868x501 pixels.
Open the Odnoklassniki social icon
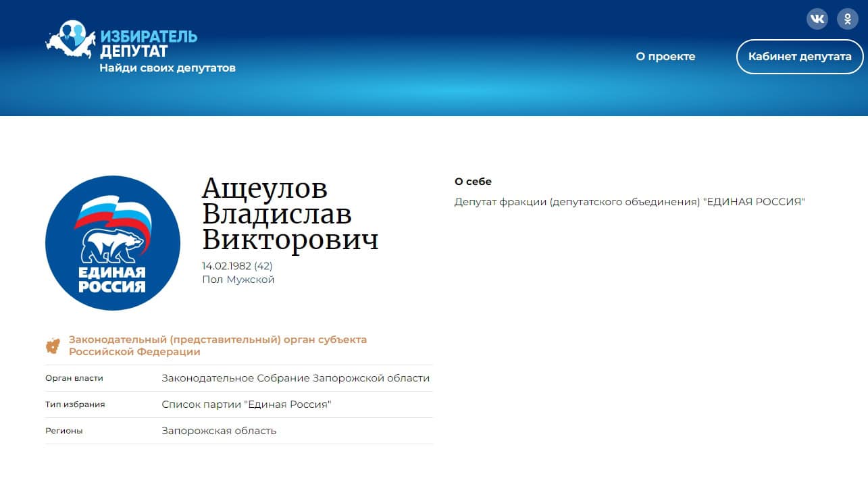coord(847,18)
